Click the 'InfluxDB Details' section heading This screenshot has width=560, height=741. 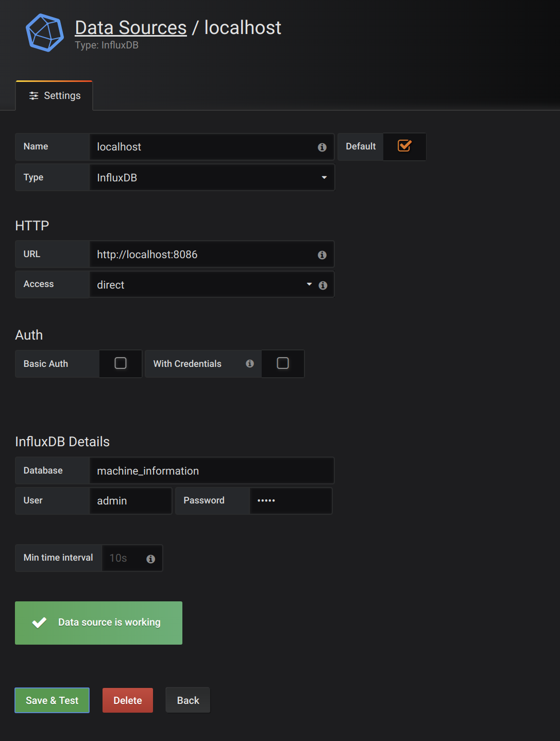tap(62, 442)
